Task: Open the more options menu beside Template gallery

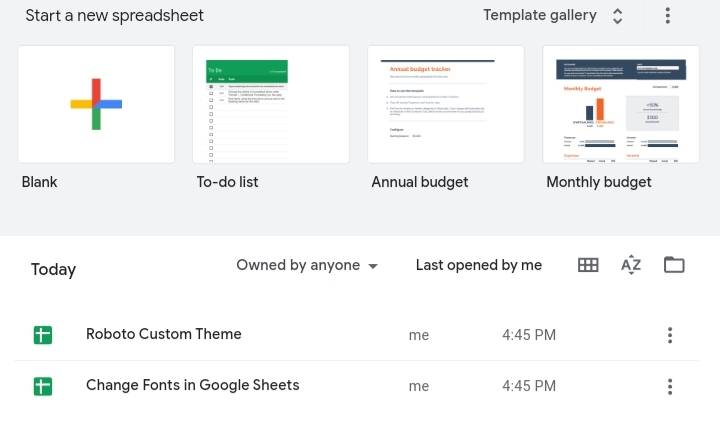Action: pos(668,16)
